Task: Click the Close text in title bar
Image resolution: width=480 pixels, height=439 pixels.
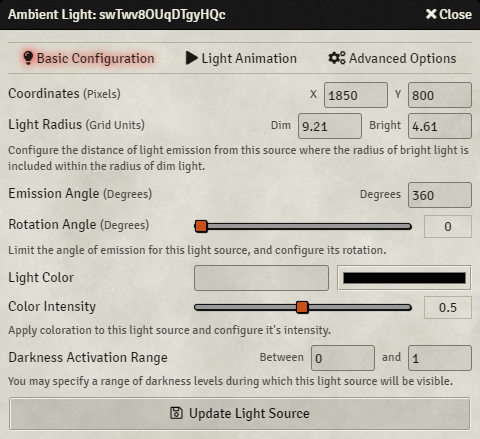Action: tap(455, 14)
